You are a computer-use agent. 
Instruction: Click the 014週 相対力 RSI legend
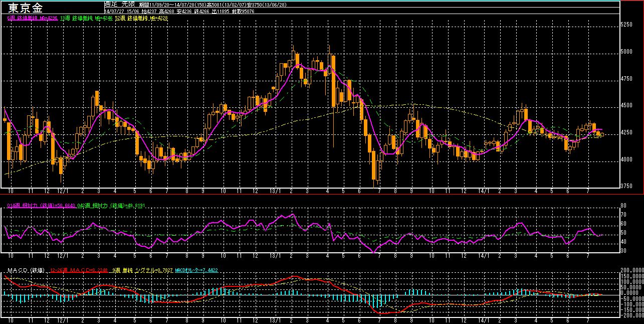pyautogui.click(x=41, y=206)
